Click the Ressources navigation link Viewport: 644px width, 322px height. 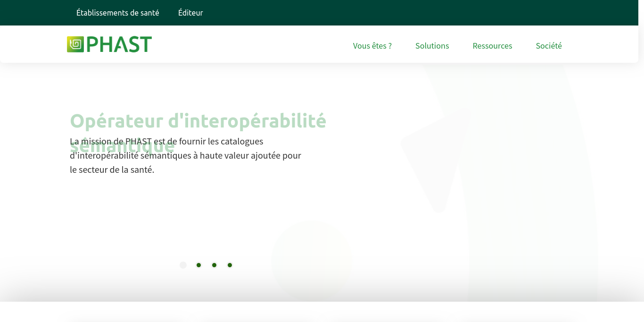[x=492, y=45]
